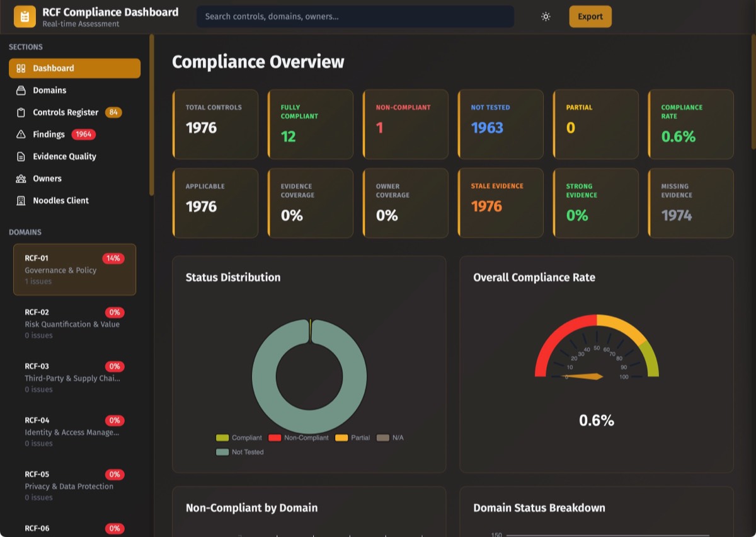
Task: Click the search controls input field
Action: pos(355,17)
